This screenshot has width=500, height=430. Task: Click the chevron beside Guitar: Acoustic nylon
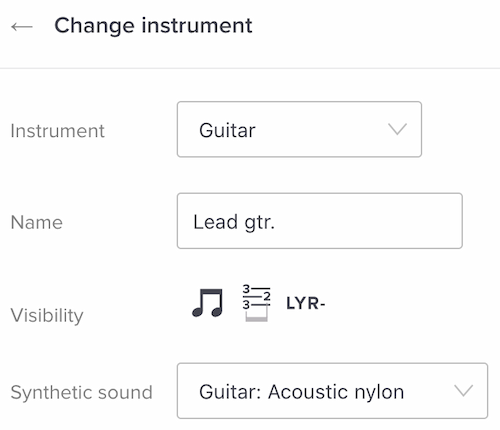tap(464, 391)
